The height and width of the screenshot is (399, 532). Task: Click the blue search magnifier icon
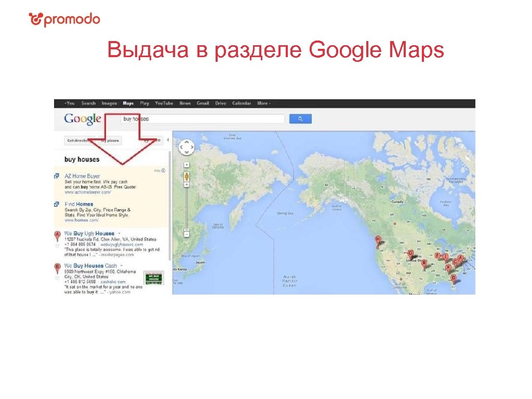pyautogui.click(x=300, y=118)
